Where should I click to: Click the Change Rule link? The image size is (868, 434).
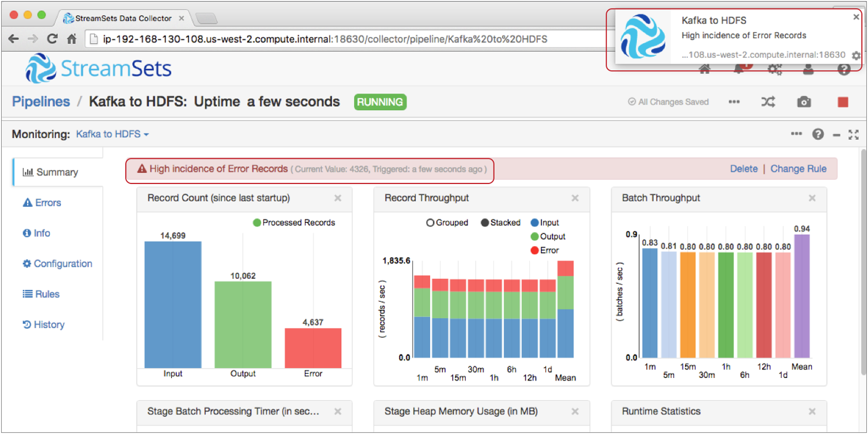(798, 169)
